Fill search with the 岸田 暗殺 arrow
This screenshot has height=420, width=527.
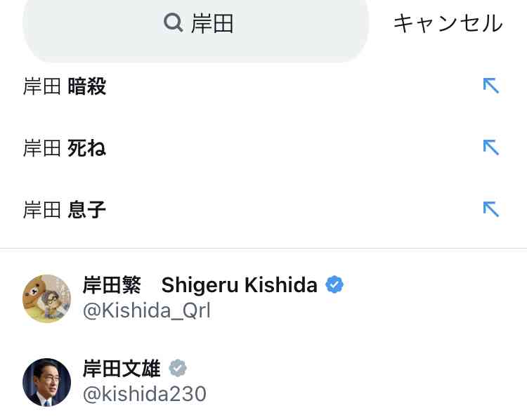[x=491, y=86]
